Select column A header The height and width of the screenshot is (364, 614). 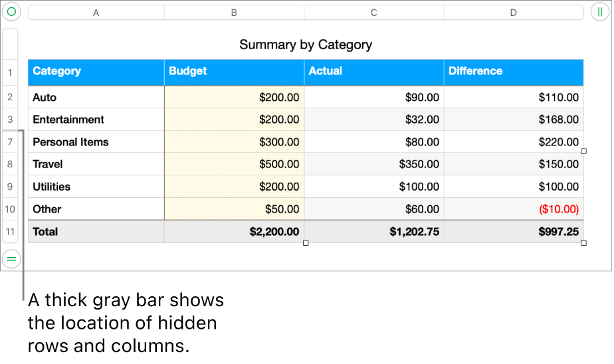96,13
